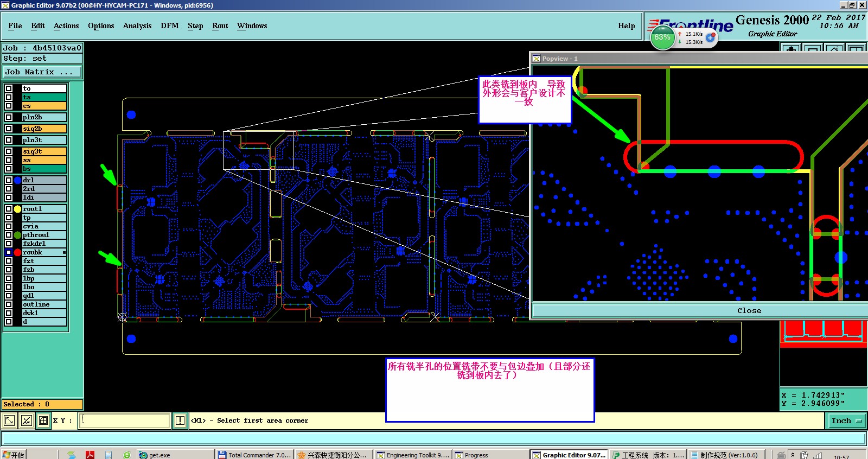868x459 pixels.
Task: Toggle the checked box for layer roubk
Action: click(x=9, y=252)
